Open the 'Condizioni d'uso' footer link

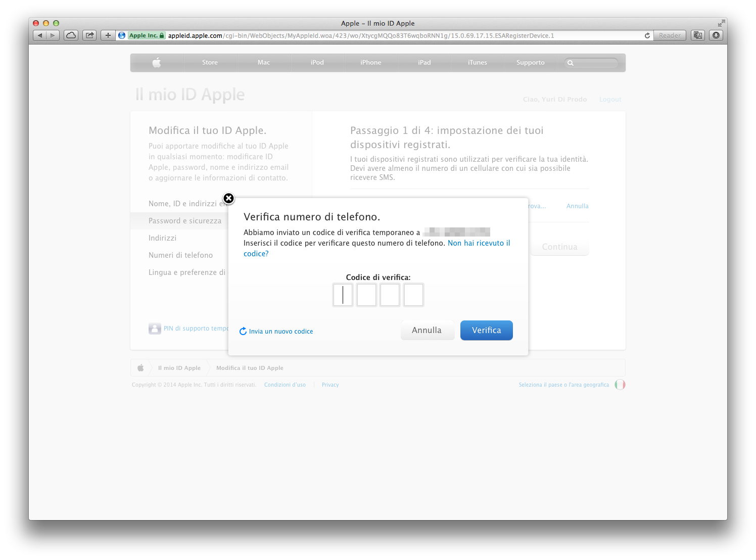tap(285, 385)
